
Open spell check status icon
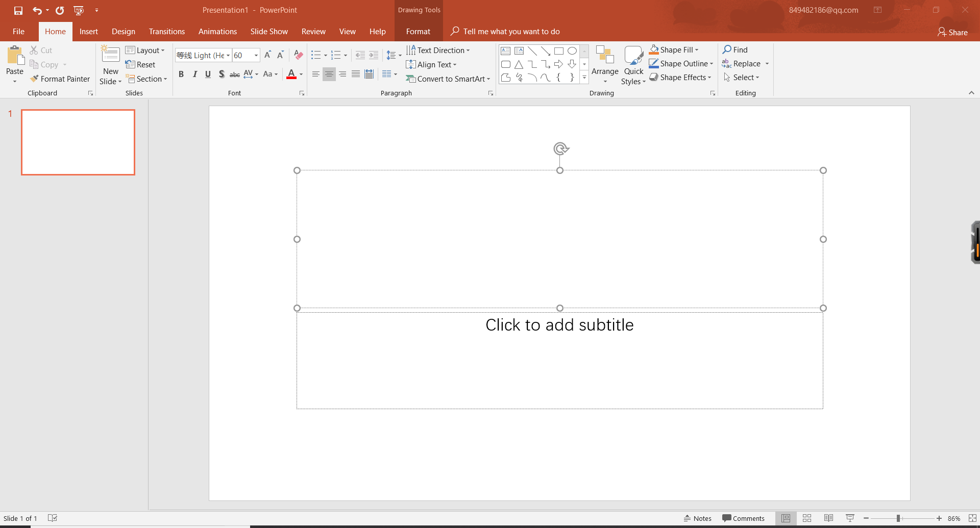click(x=52, y=518)
